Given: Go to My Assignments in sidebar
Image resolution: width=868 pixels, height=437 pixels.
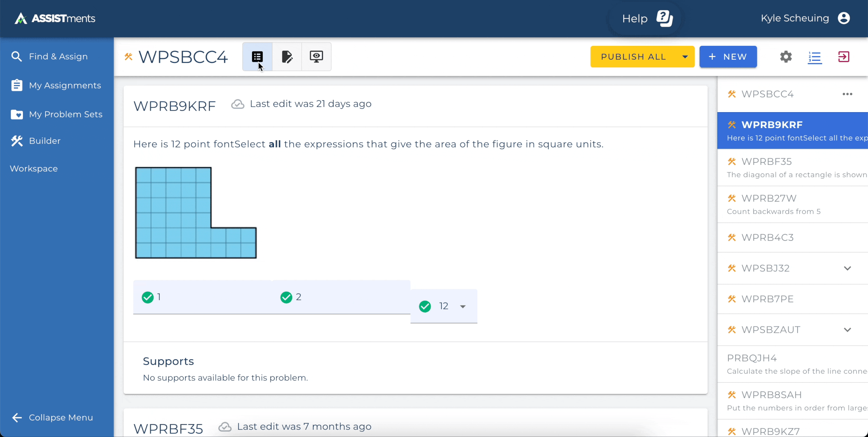Looking at the screenshot, I should tap(65, 85).
